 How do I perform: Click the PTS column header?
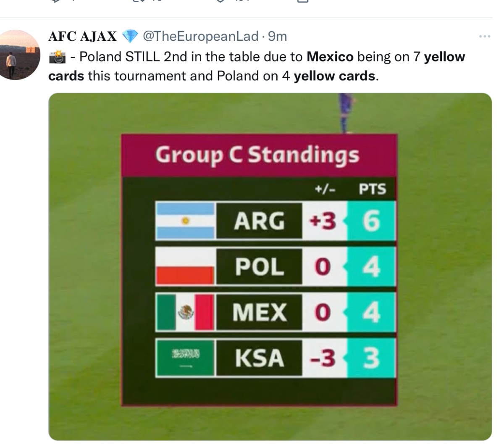coord(372,189)
